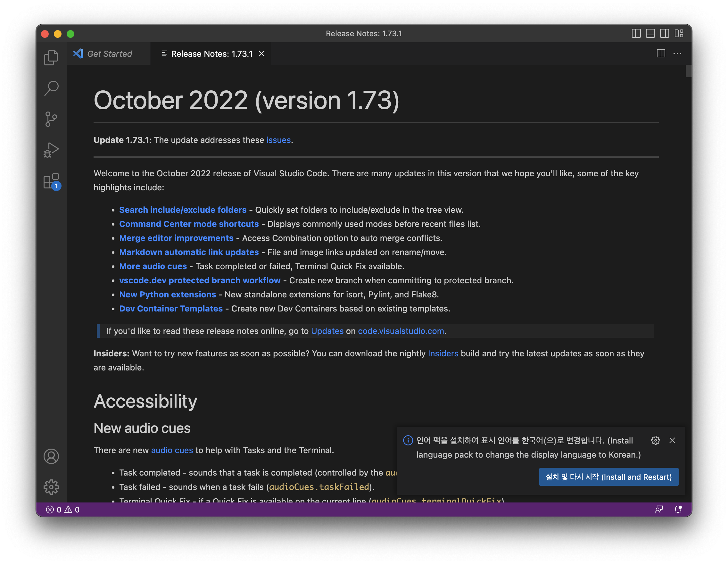Open the Extensions view with badge
The image size is (728, 564).
tap(52, 182)
